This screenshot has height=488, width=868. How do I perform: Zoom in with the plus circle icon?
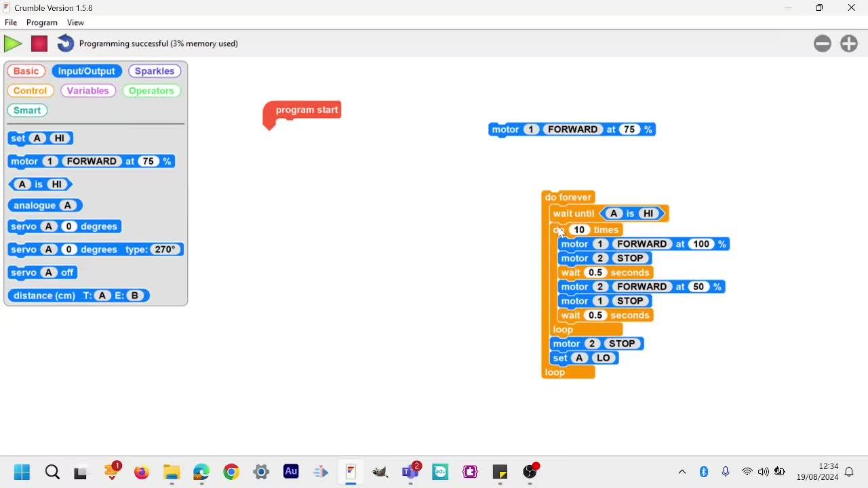coord(849,44)
